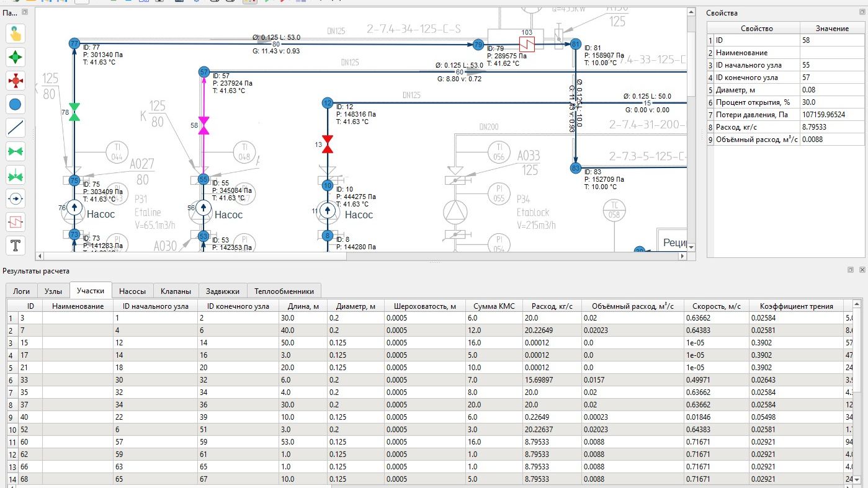Pick the red sink node tool
The height and width of the screenshot is (488, 868).
click(16, 81)
